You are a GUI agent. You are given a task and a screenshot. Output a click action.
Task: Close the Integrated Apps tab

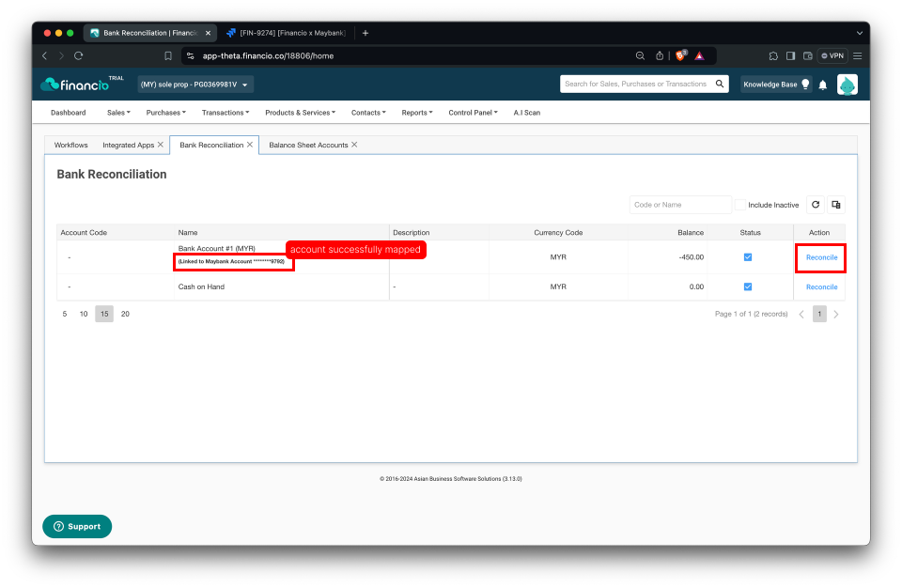click(x=161, y=145)
